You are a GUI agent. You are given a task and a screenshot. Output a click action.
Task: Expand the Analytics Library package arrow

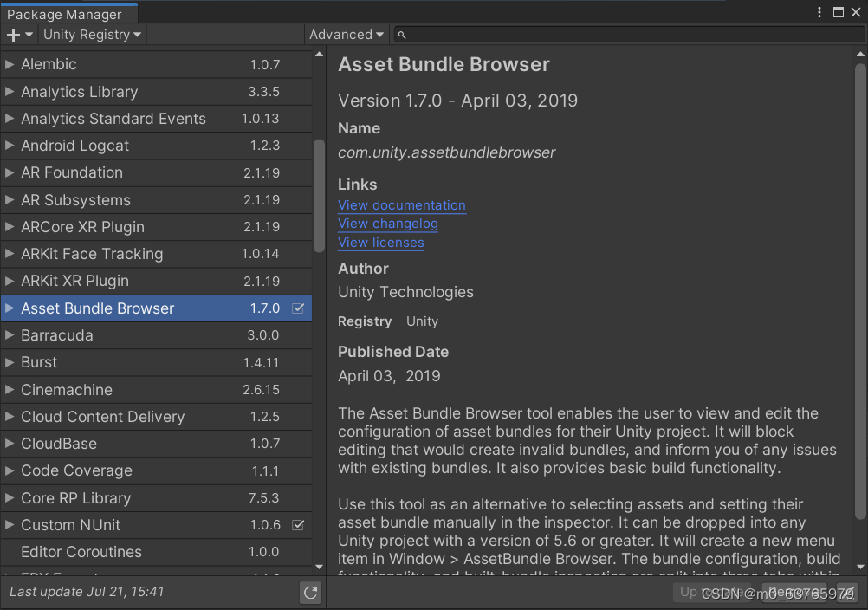point(10,91)
